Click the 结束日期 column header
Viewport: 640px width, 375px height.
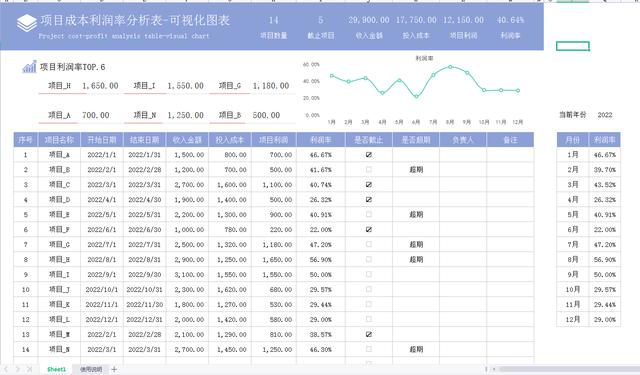144,140
